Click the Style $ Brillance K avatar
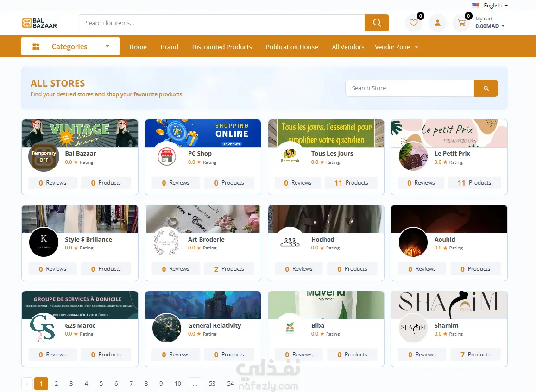Screen dimensions: 536x392 pos(44,242)
